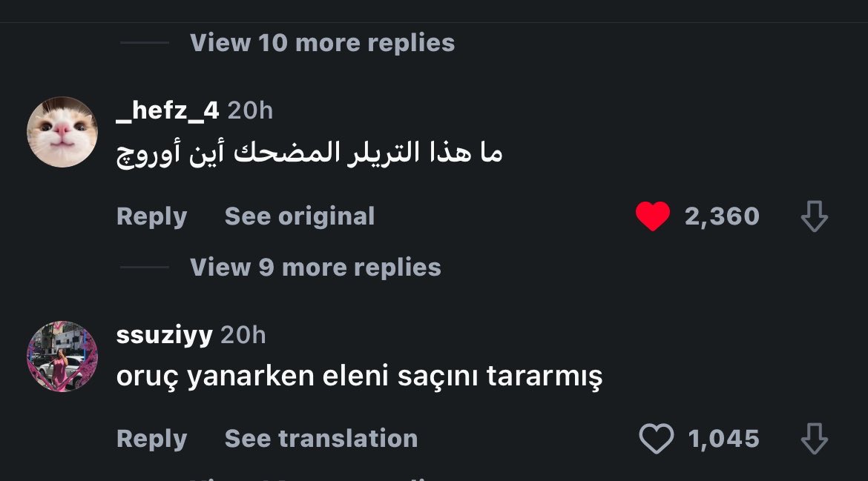Open the ssuziyy username profile
868x481 pixels.
click(165, 335)
